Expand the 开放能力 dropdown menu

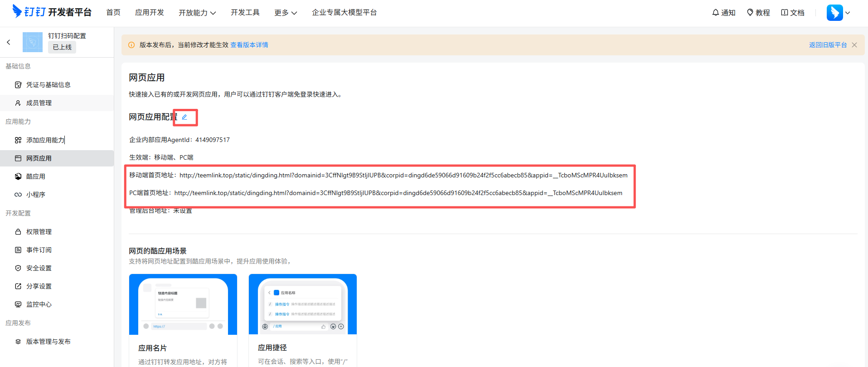[x=197, y=13]
